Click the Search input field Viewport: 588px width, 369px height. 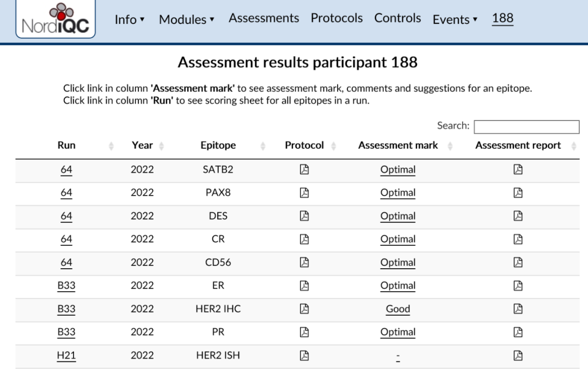526,127
